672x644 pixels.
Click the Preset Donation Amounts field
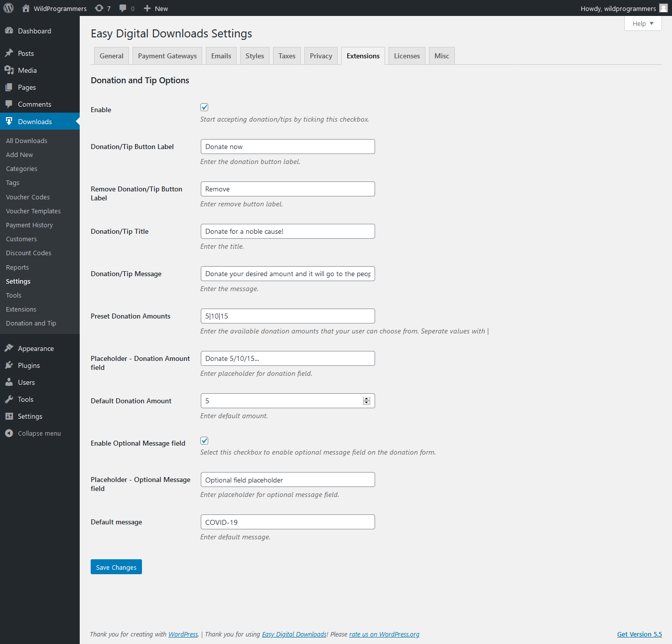pos(287,316)
